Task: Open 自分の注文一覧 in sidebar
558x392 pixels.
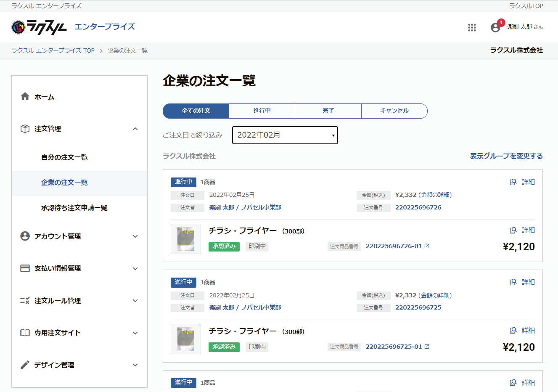Action: pos(64,157)
